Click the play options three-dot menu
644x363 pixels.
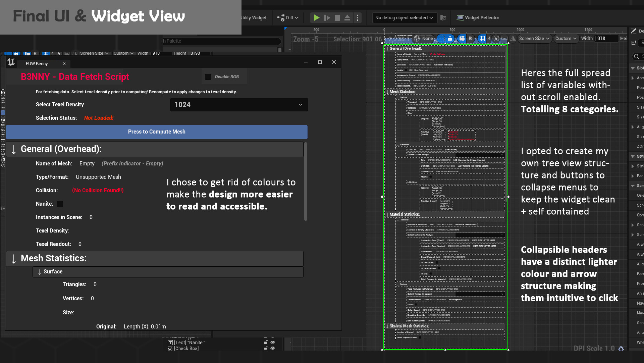[358, 18]
